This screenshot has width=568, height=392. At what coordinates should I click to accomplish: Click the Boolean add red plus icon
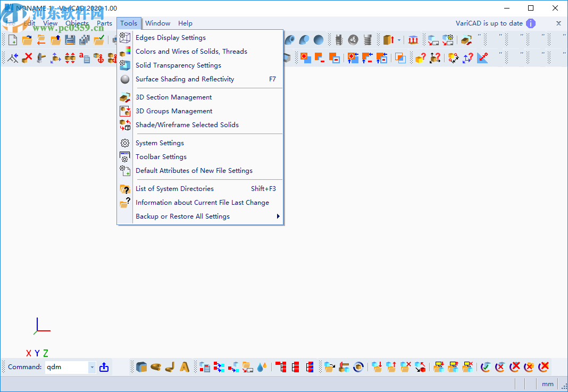pos(305,57)
